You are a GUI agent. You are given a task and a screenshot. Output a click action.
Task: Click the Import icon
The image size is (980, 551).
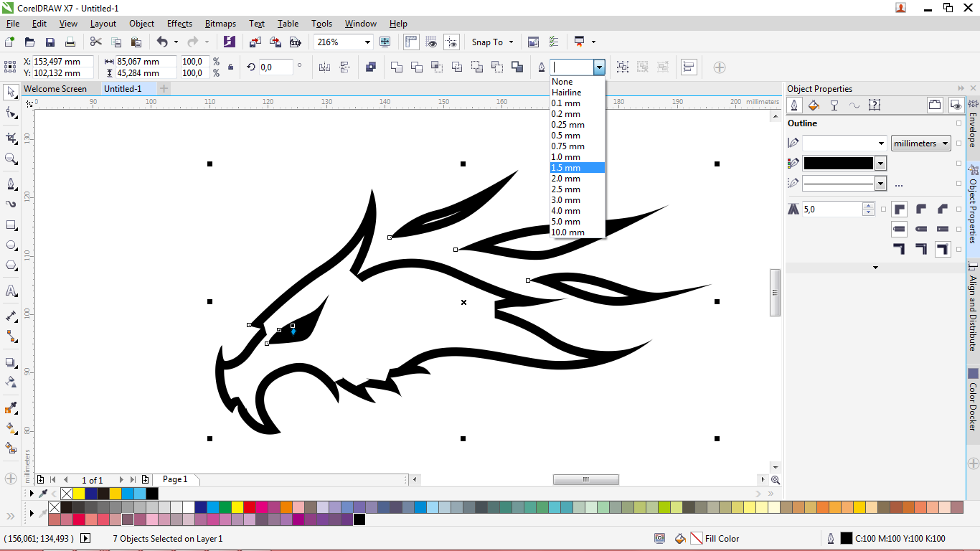[x=256, y=42]
